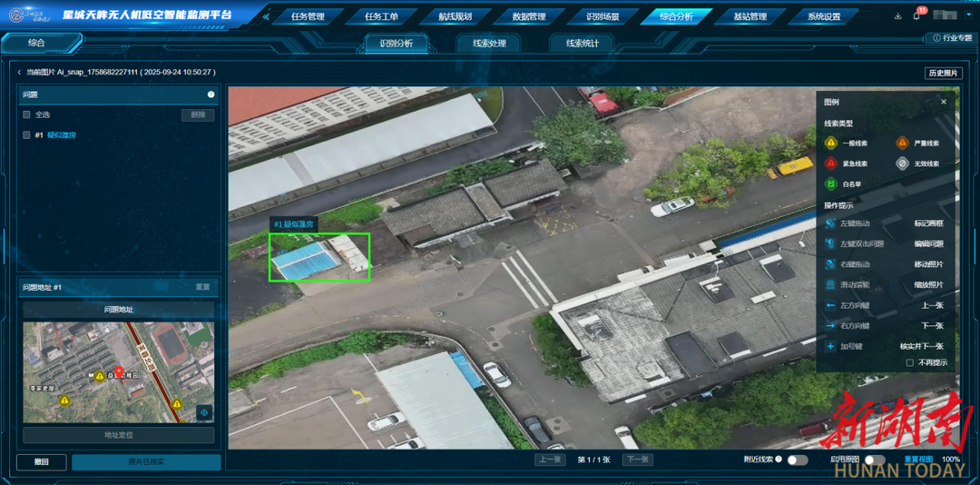The image size is (980, 485).
Task: Toggle the 启用原图 switch
Action: [x=875, y=460]
